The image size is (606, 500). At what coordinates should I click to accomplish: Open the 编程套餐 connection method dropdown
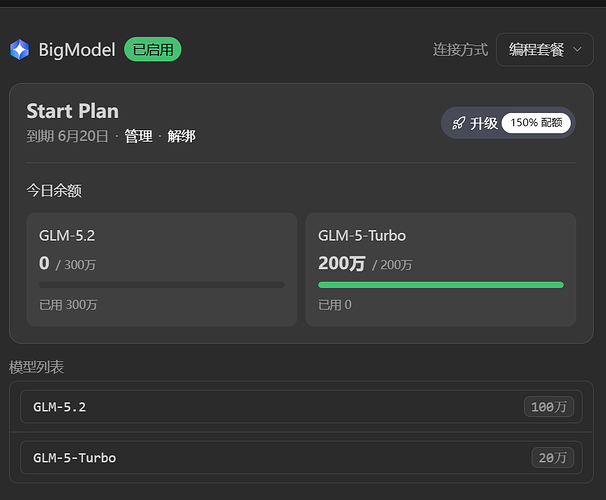(x=545, y=49)
